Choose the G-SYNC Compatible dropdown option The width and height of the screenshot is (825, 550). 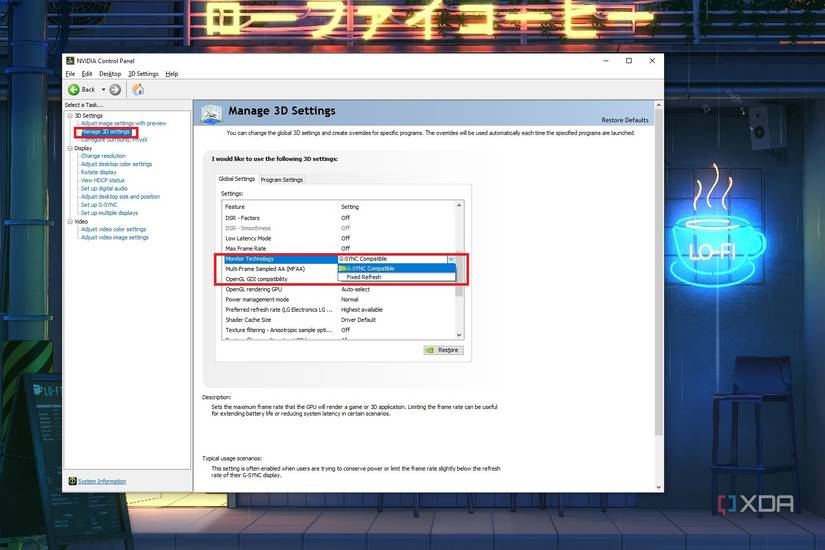click(x=396, y=268)
